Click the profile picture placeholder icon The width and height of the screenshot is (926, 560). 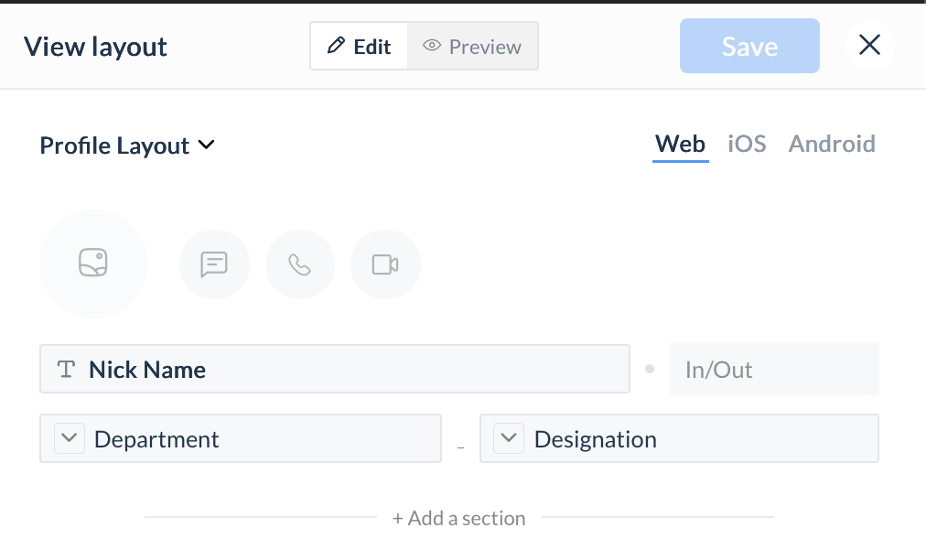coord(93,263)
